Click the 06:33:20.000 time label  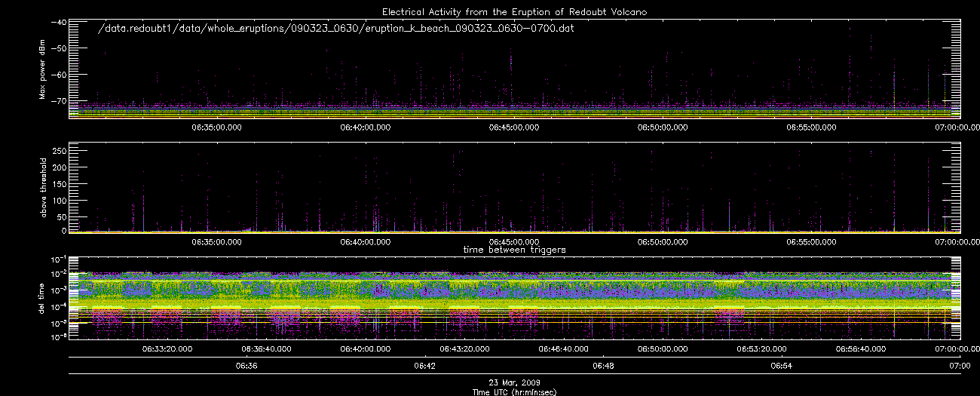(x=167, y=349)
